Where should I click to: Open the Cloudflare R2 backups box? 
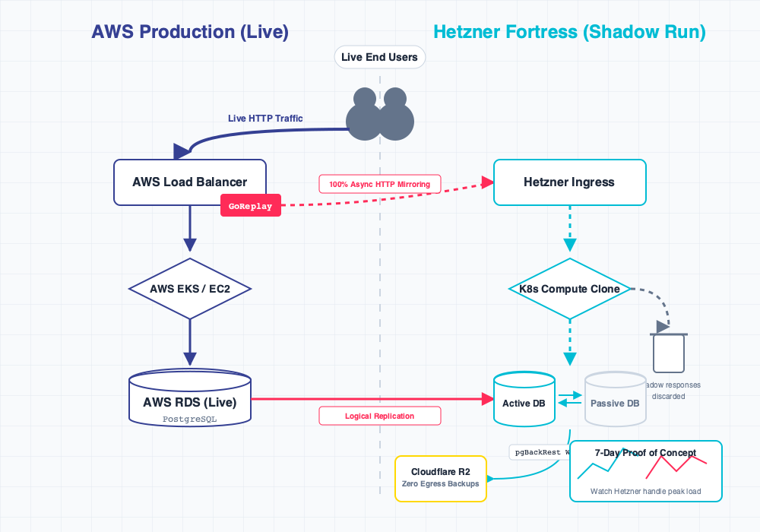pyautogui.click(x=441, y=478)
